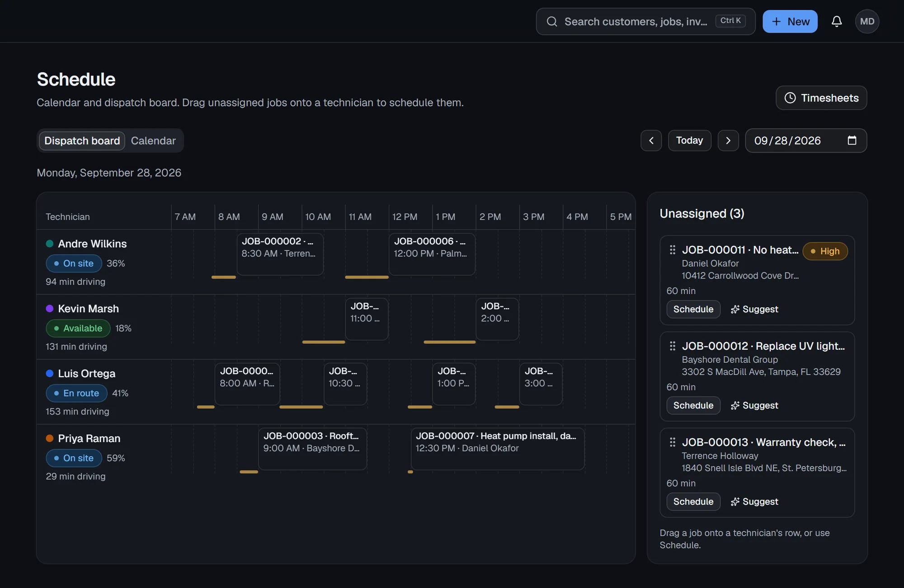Open Kevin Marsh's 2:00 job block

(x=497, y=319)
